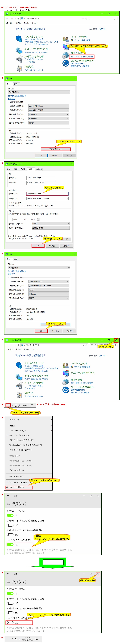
Task: Open カレンダーの種類 西暦 dropdown in 形式のカスタマイズ
Action: pos(50,228)
